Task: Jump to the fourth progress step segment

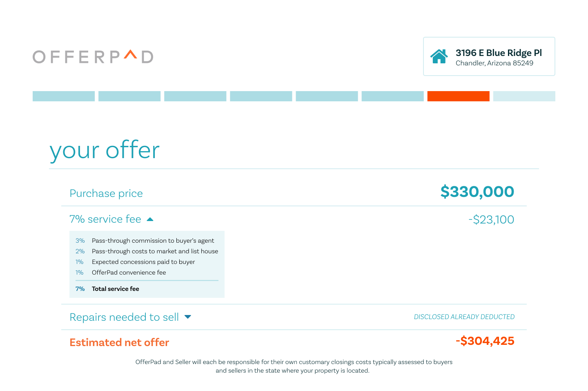Action: tap(261, 96)
